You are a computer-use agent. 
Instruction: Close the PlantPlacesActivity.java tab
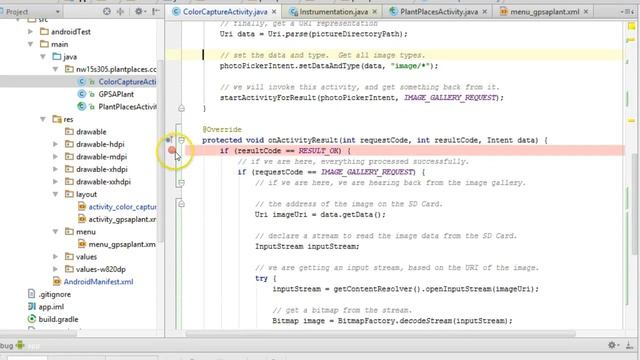(484, 12)
